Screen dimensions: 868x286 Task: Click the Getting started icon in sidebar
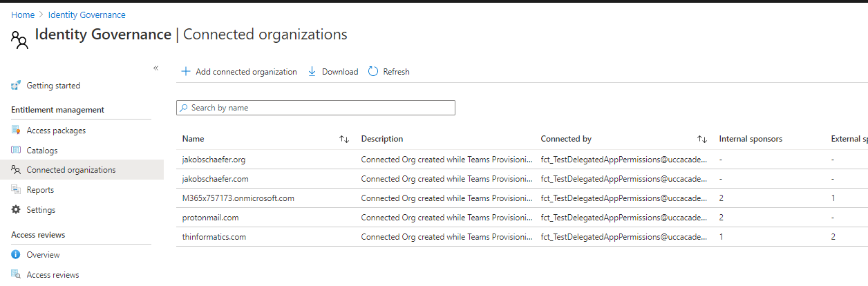[16, 86]
